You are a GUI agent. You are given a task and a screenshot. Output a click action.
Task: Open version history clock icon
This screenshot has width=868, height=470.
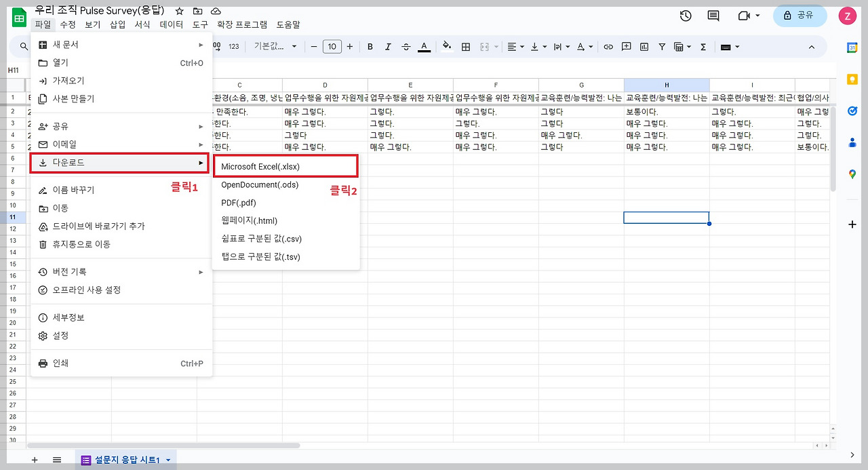tap(686, 16)
